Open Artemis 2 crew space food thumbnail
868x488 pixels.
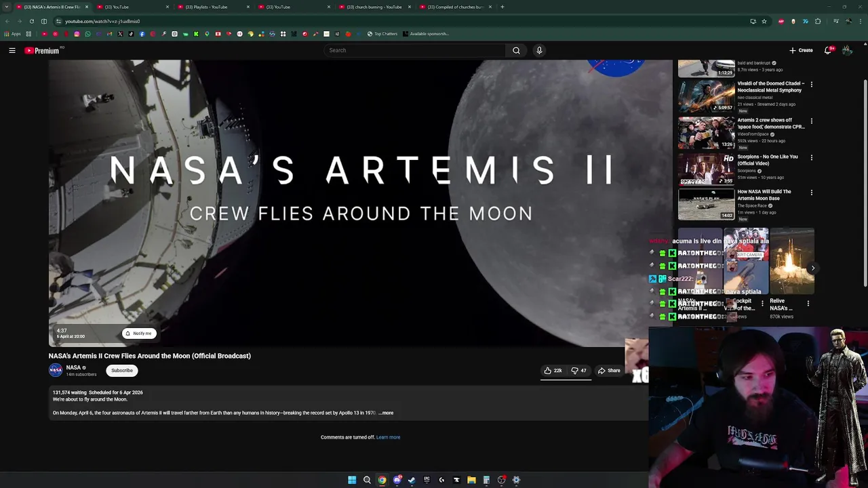(706, 132)
